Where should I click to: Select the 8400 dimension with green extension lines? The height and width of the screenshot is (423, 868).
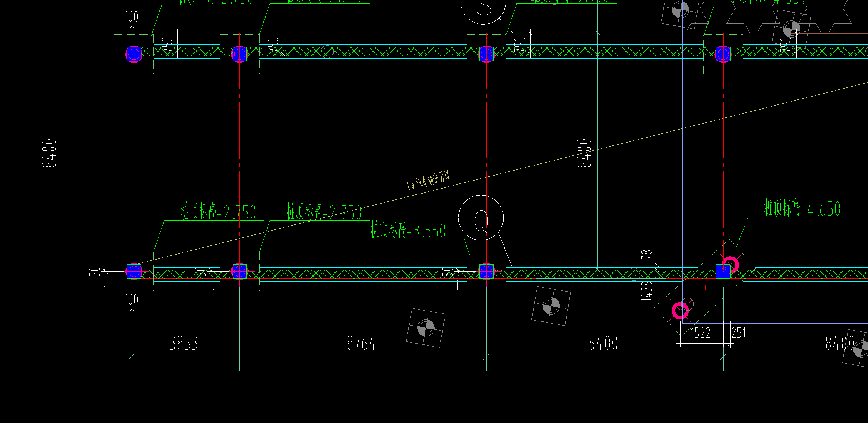49,153
